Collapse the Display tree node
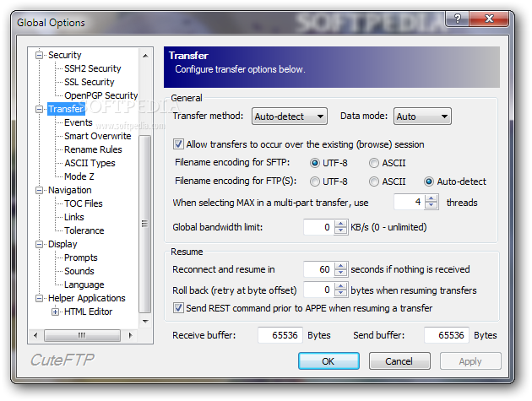This screenshot has height=401, width=532. pyautogui.click(x=40, y=244)
